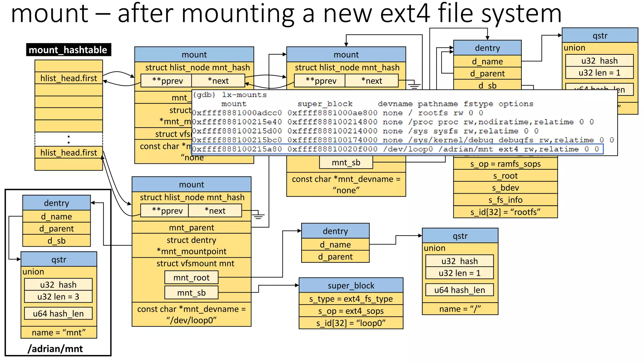Select the highlighted /dev/loop0 ext4 gdb row
The image size is (644, 362).
(397, 149)
